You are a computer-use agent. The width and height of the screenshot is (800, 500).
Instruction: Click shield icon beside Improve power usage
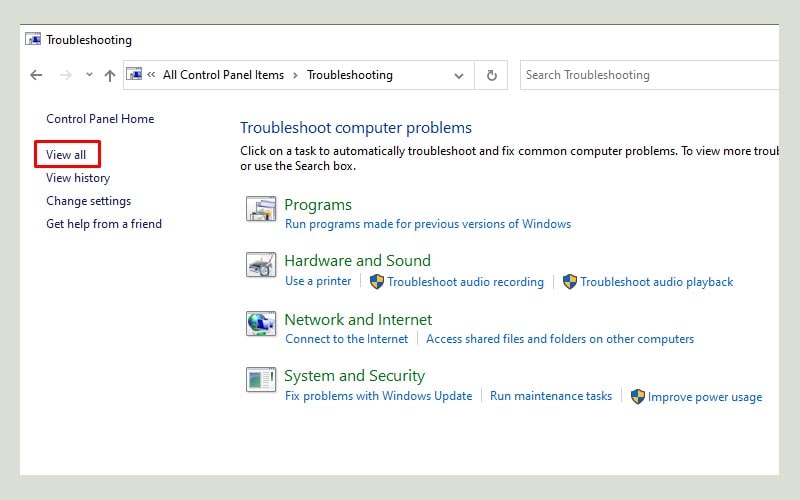[x=638, y=397]
